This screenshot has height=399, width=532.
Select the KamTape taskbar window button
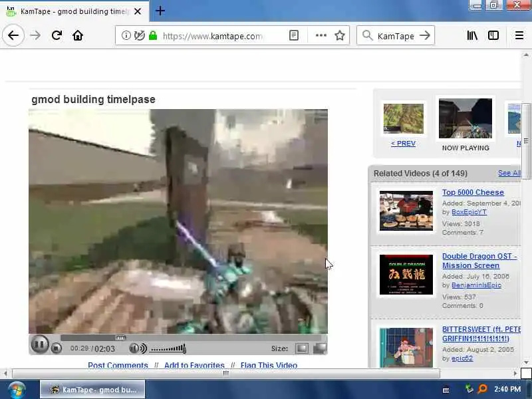92,390
